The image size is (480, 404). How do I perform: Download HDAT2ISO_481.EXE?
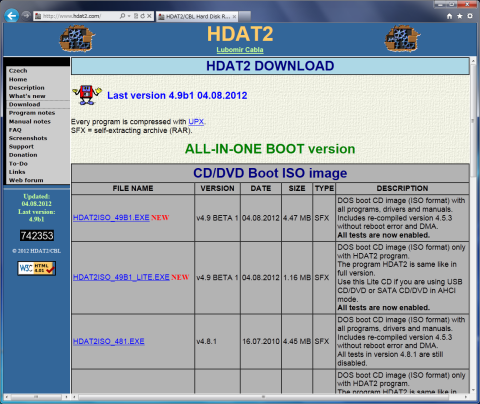pos(109,341)
